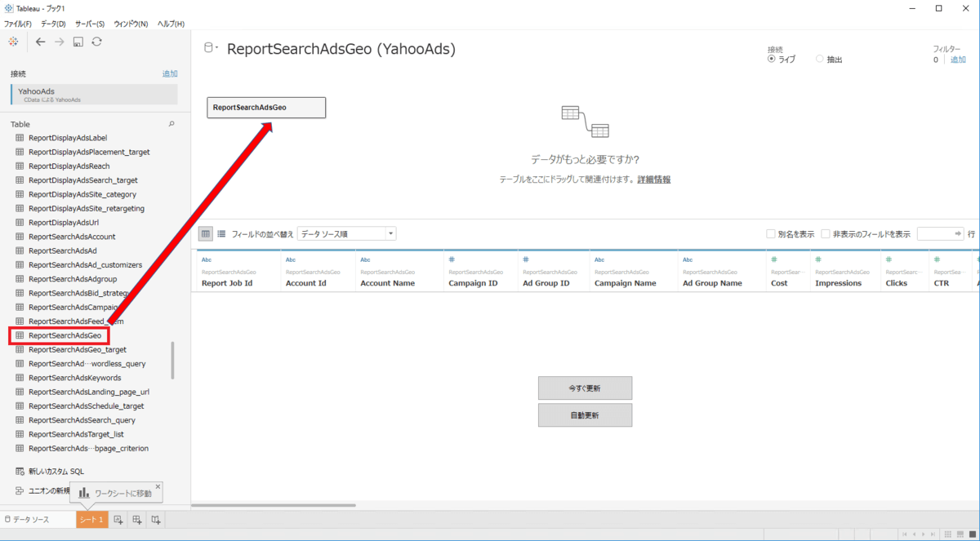Click the preview grid horizontal scrollbar
This screenshot has width=980, height=541.
(274, 506)
